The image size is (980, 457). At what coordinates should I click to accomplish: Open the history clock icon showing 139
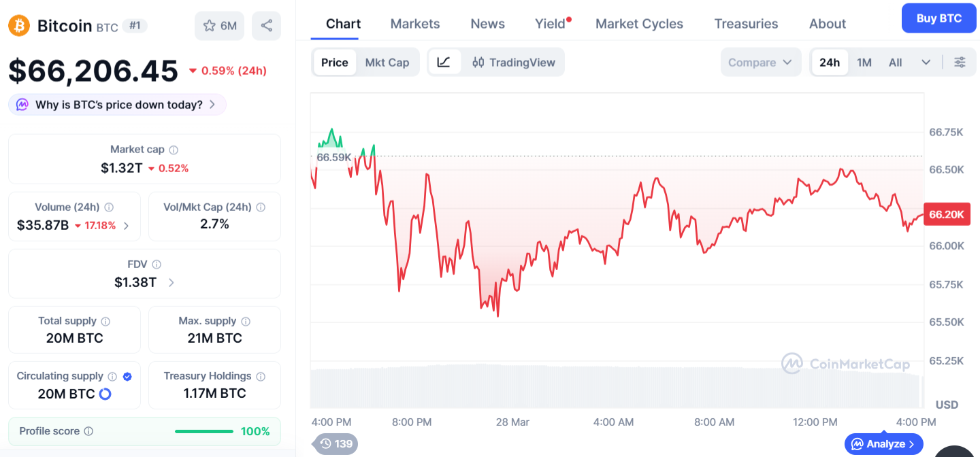point(334,443)
